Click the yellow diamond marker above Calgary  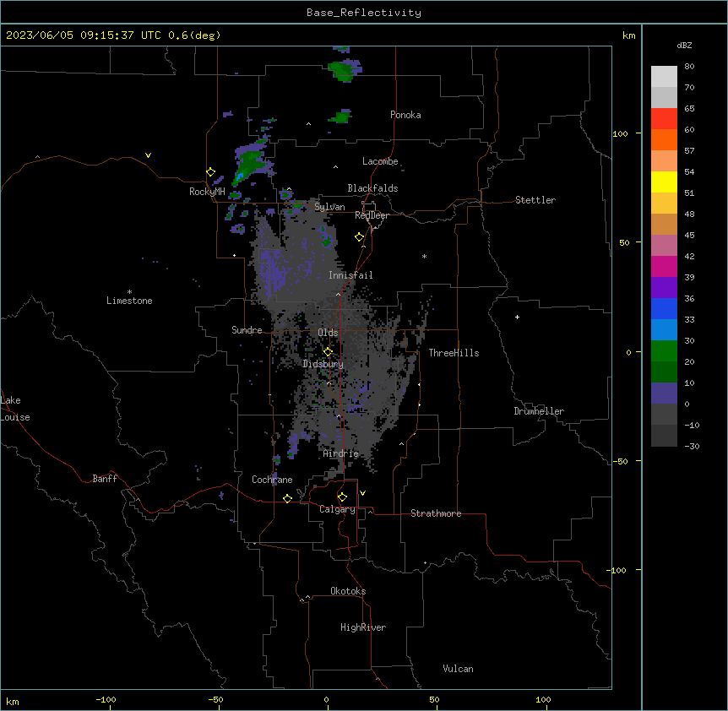tap(342, 497)
